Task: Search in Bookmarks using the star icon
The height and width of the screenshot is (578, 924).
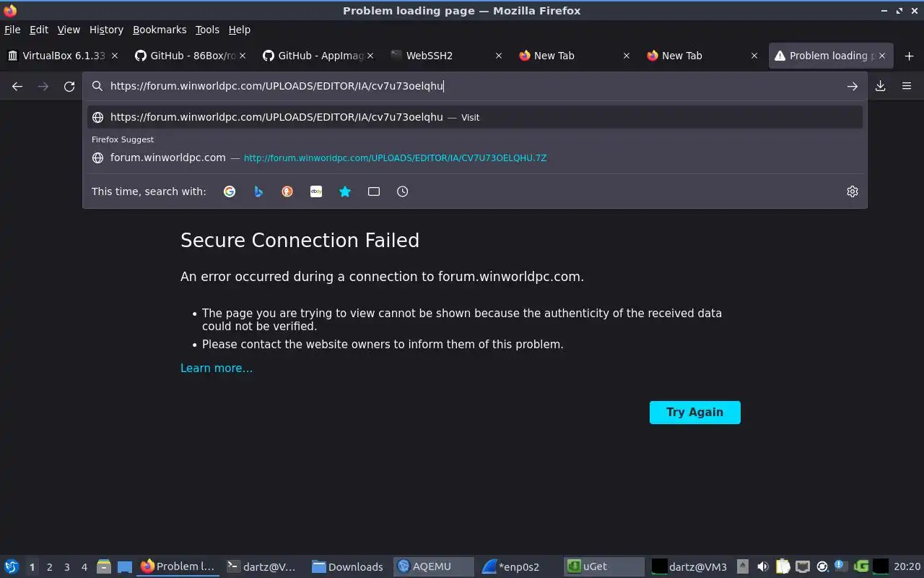Action: pyautogui.click(x=345, y=191)
